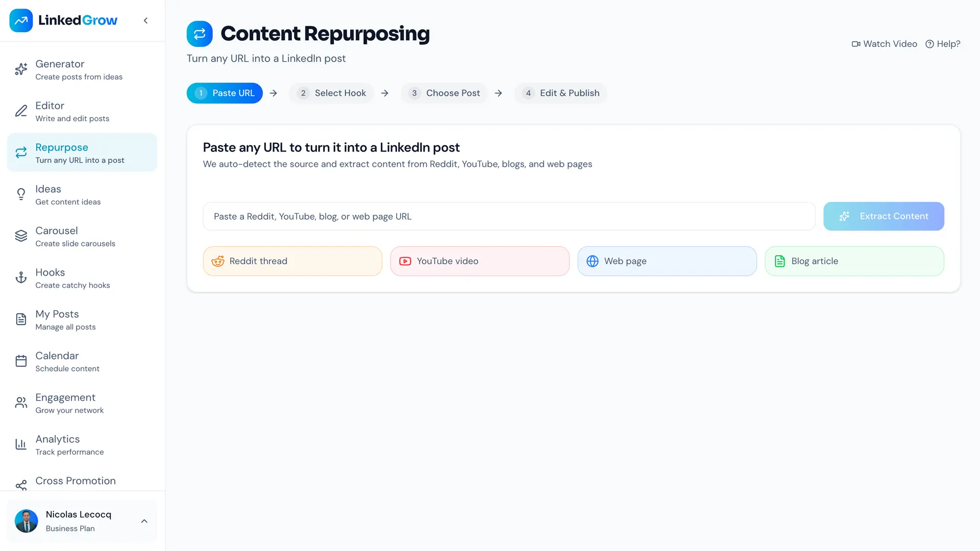Click the Web page globe icon
This screenshot has height=551, width=980.
pos(593,261)
